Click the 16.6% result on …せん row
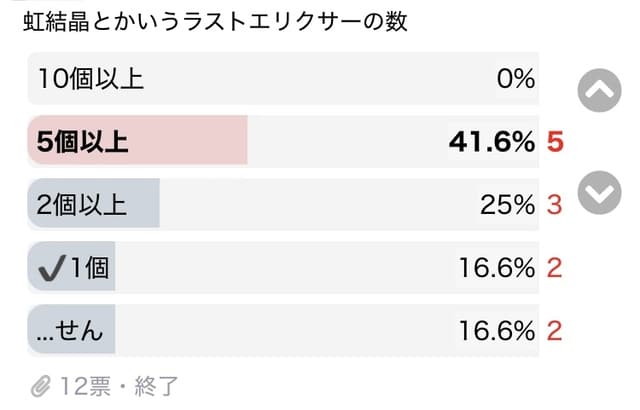The width and height of the screenshot is (640, 410). click(498, 329)
